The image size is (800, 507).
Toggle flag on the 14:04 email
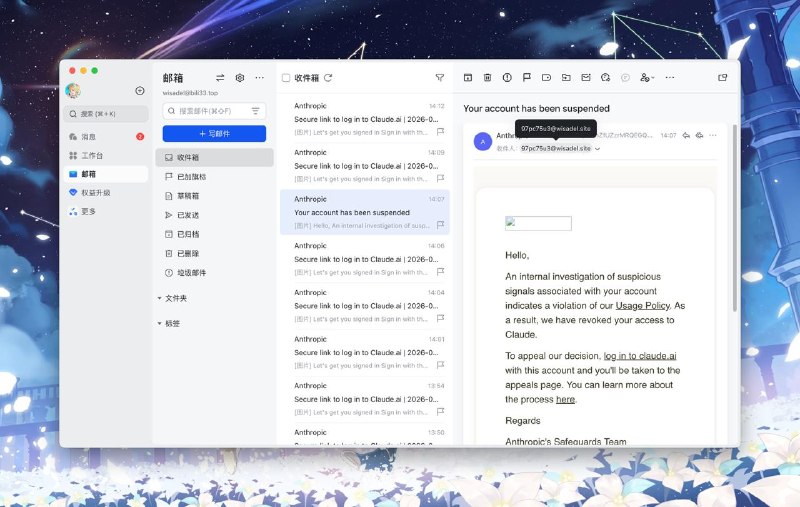coord(440,318)
